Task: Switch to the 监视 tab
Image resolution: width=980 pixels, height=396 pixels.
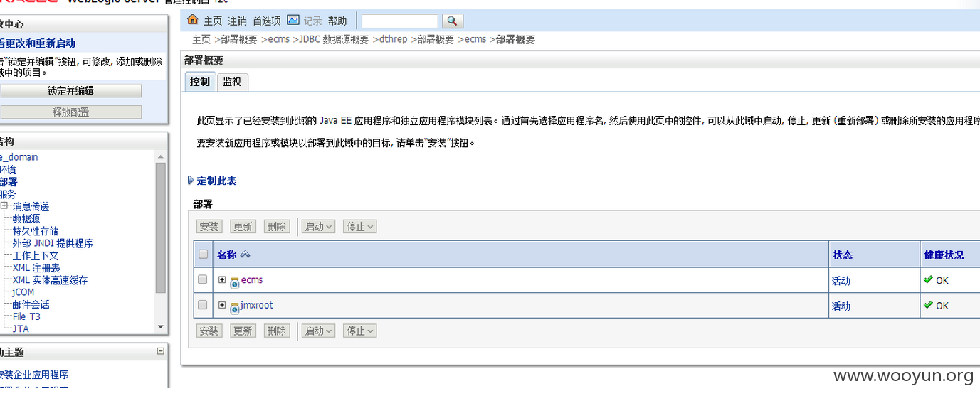Action: click(x=232, y=82)
